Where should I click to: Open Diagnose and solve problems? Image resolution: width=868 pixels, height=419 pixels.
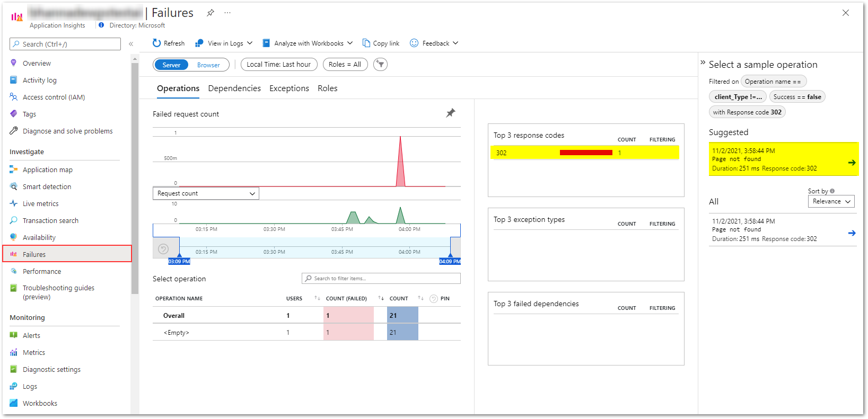point(67,131)
